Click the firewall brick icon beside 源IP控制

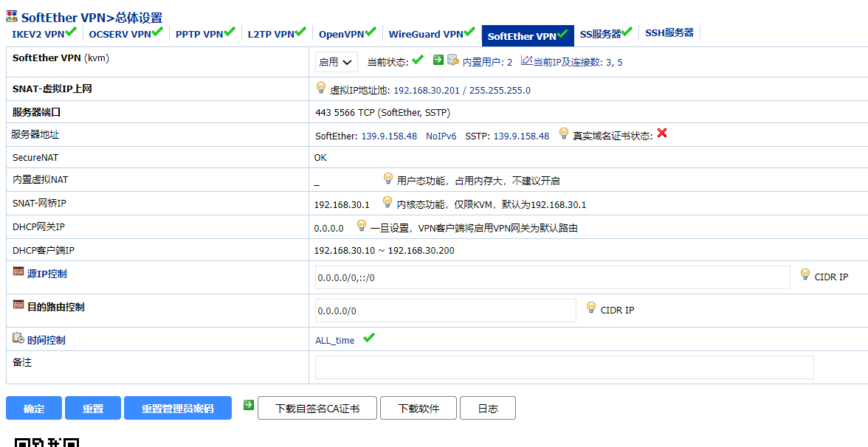18,272
